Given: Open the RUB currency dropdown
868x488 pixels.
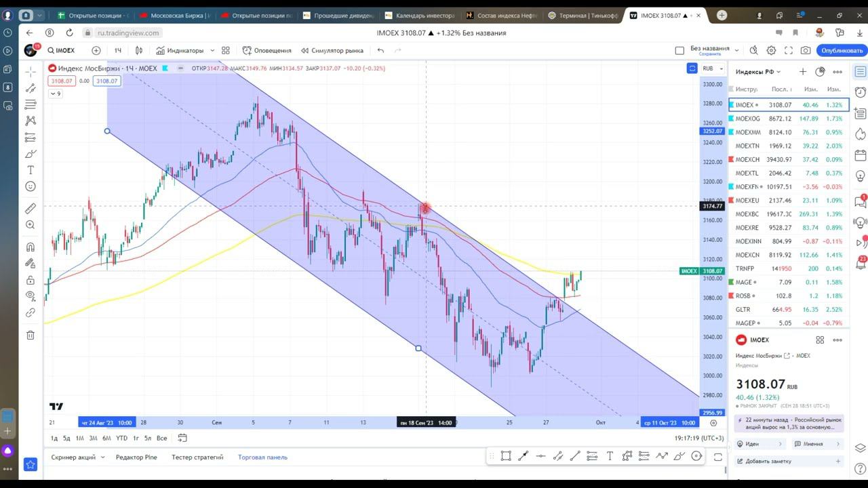Looking at the screenshot, I should pyautogui.click(x=711, y=68).
